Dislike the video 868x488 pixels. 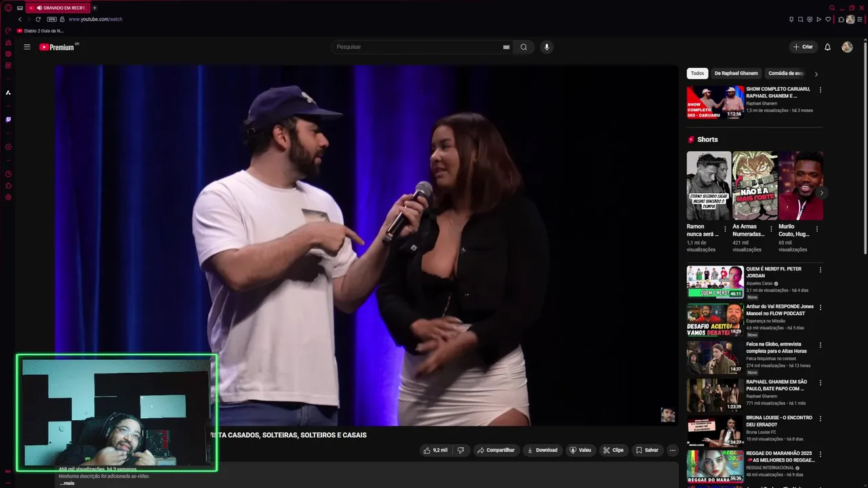tap(460, 450)
